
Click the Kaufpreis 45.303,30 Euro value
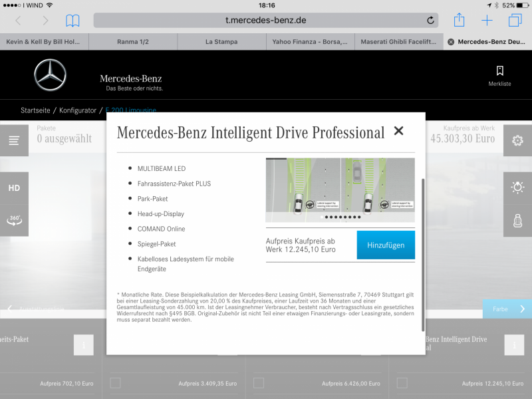point(462,138)
